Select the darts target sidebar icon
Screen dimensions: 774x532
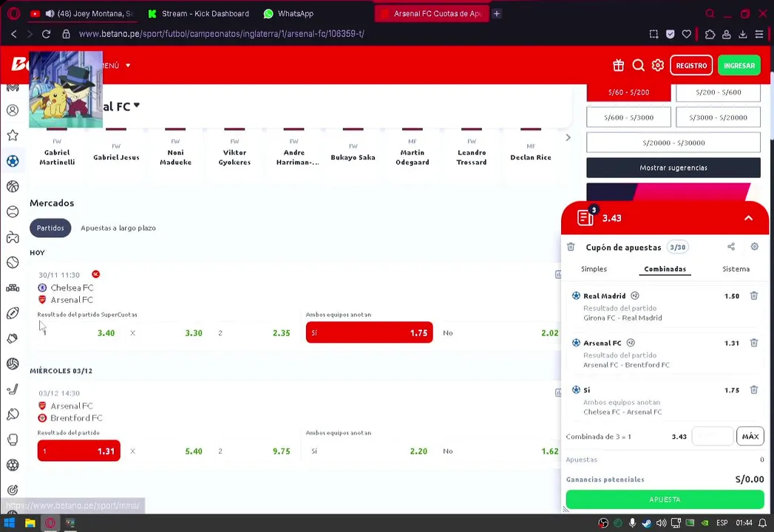coord(13,490)
